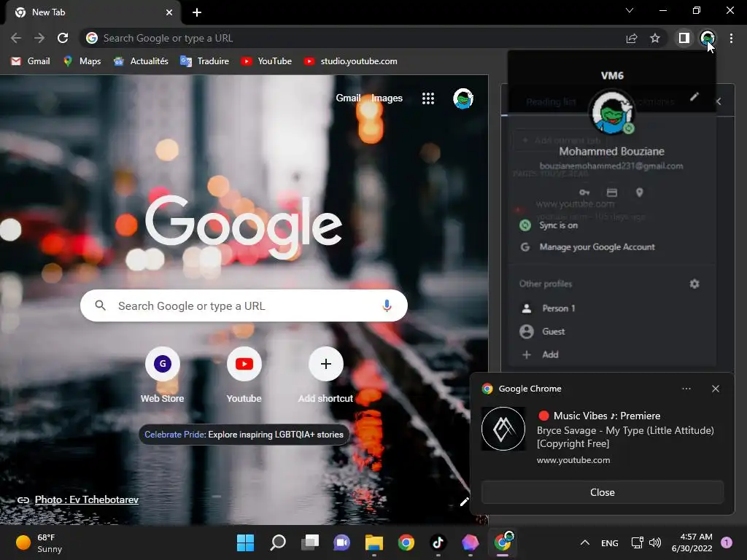The height and width of the screenshot is (560, 747).
Task: Show hidden tray icons chevron
Action: click(x=585, y=542)
